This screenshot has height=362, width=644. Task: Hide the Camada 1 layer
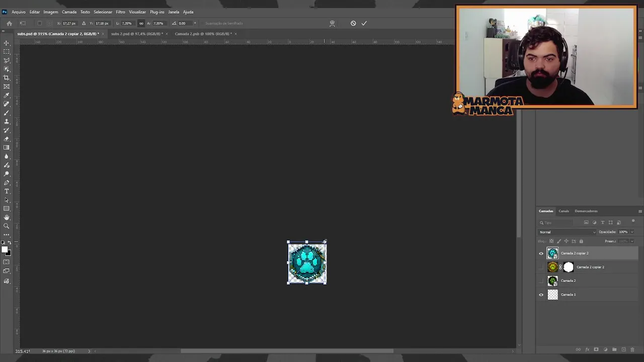[541, 295]
